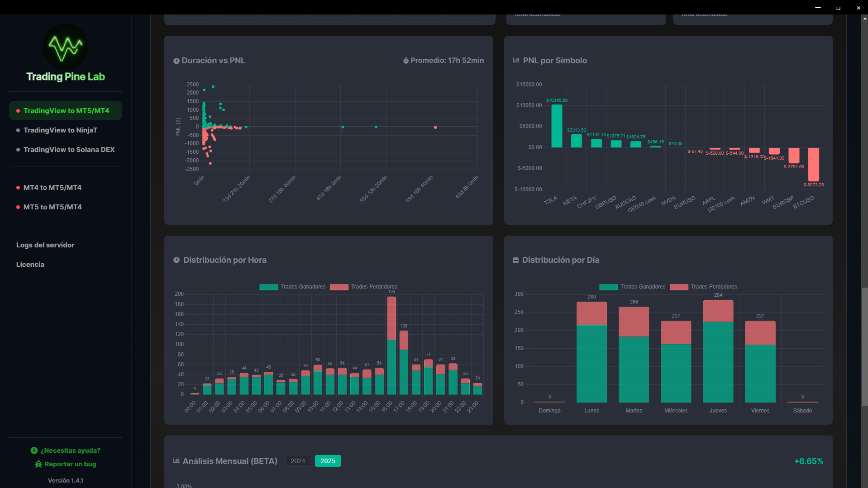Toggle Trades Perdedores legend in Distribución por Hora
Image resolution: width=868 pixels, height=488 pixels.
click(363, 287)
